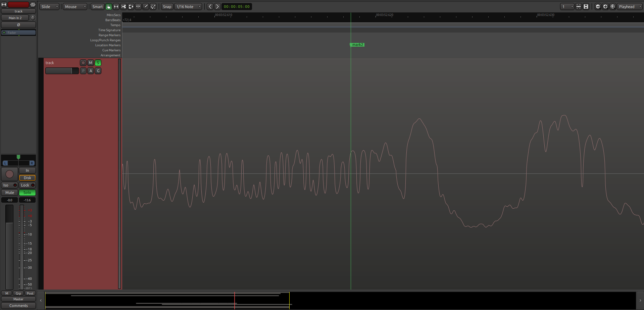Click the zoom in magnifier icon
Viewport: 644px width, 310px height.
(605, 7)
